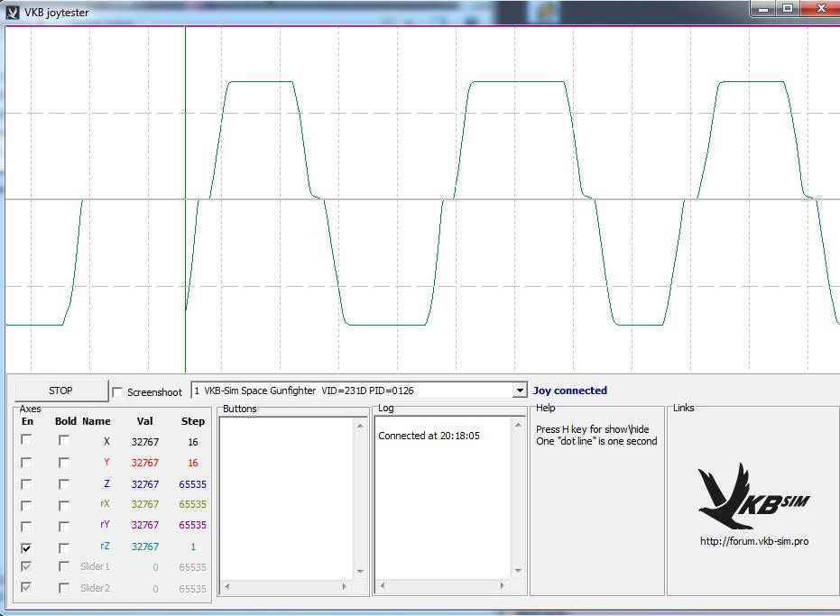Click Buttons panel vertical scrollbar down arrow
The width and height of the screenshot is (840, 616).
point(360,571)
